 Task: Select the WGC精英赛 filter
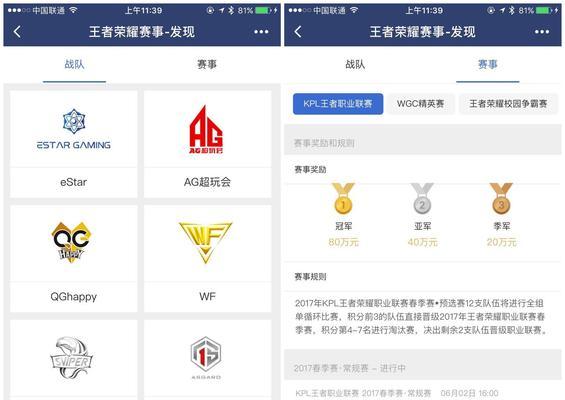pyautogui.click(x=421, y=104)
